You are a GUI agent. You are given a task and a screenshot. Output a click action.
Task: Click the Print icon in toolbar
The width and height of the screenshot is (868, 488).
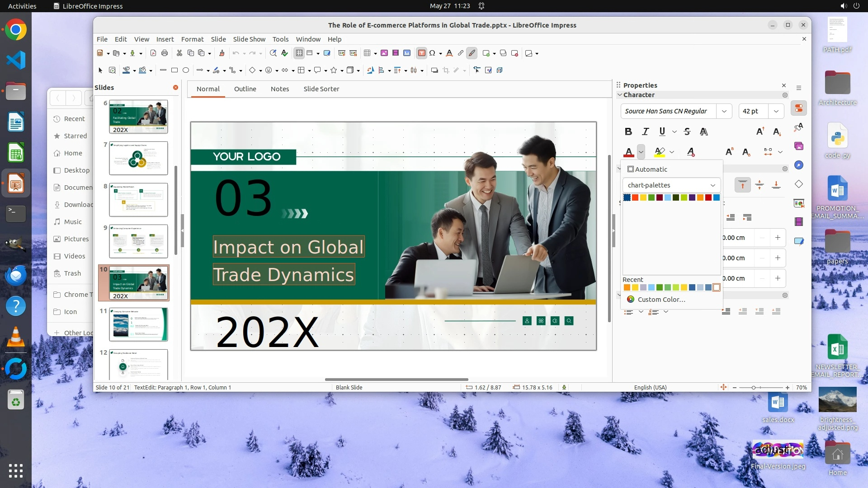point(165,53)
